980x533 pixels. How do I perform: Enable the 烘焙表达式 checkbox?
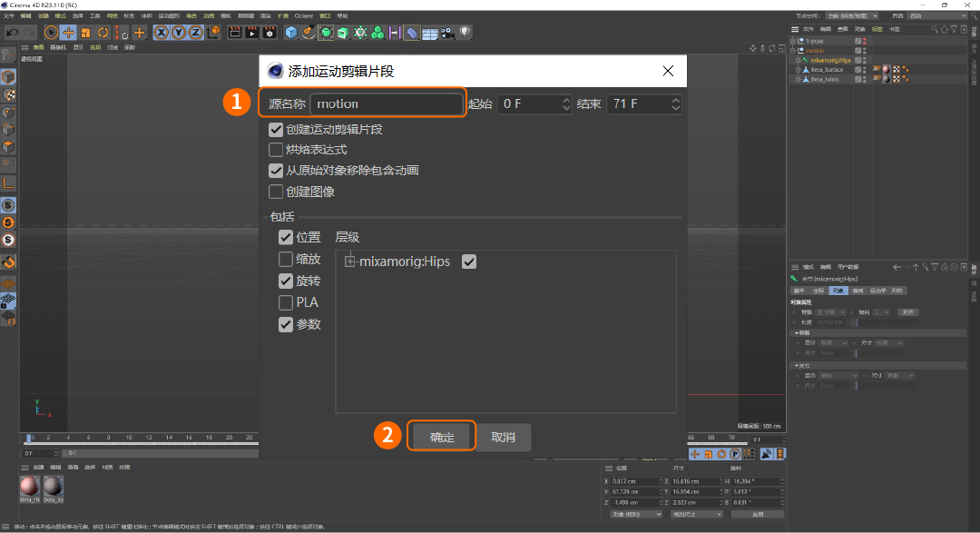(x=276, y=150)
